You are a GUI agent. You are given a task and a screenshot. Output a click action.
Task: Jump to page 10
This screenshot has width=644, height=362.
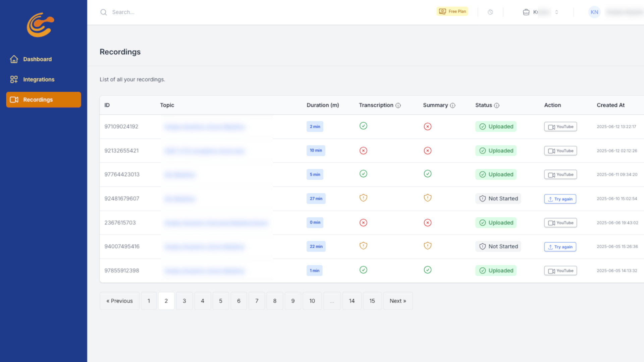click(x=312, y=301)
